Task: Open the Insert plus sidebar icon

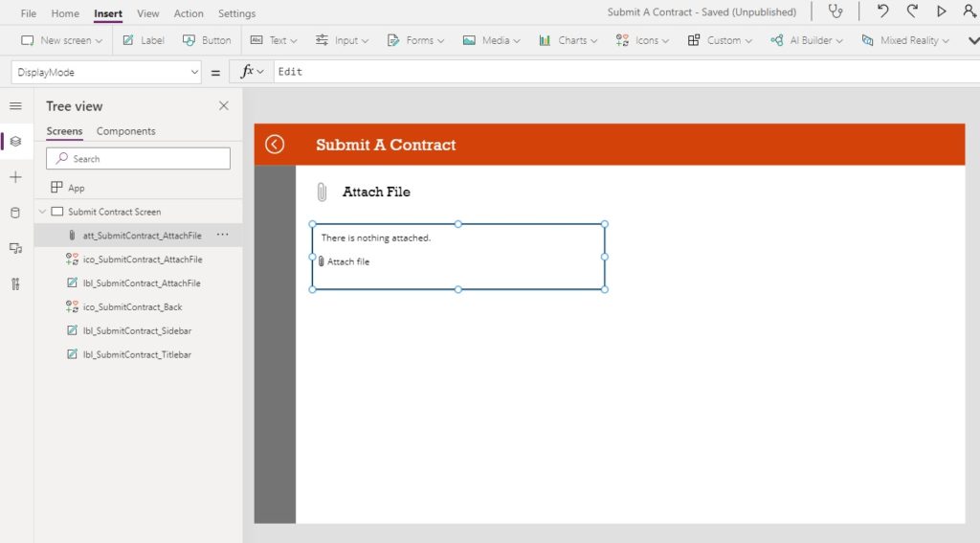Action: tap(15, 177)
